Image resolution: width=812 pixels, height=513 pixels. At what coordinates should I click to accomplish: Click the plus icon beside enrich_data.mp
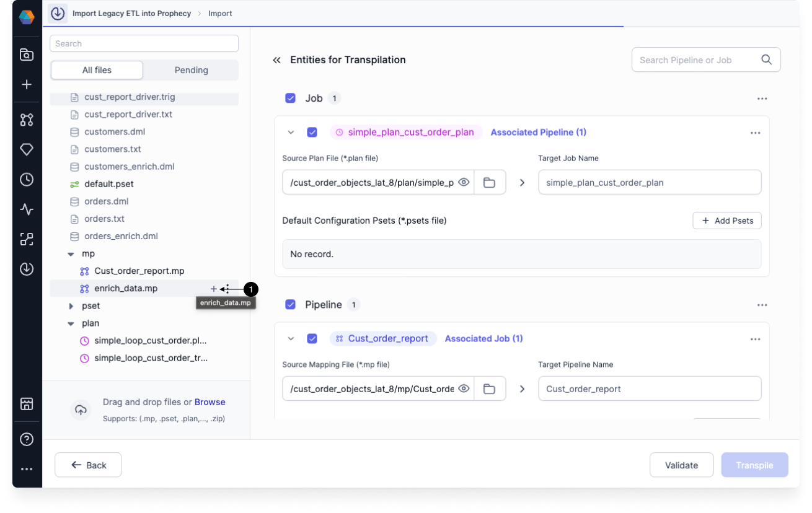(x=214, y=289)
